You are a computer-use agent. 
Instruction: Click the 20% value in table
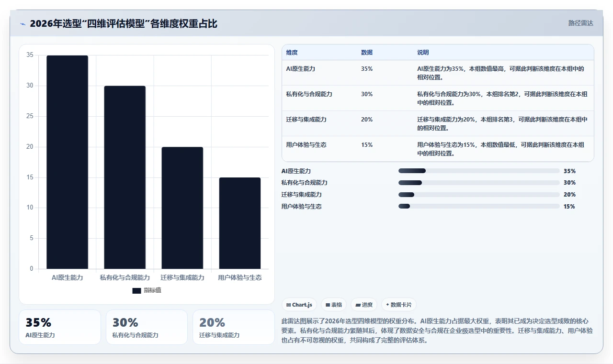(x=367, y=120)
